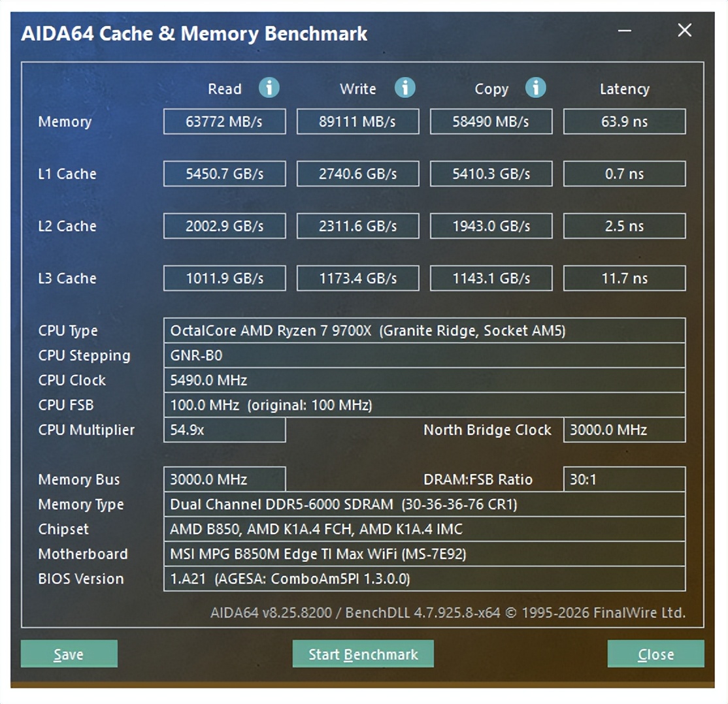Click the Memory Bus label
The image size is (728, 704).
[79, 479]
